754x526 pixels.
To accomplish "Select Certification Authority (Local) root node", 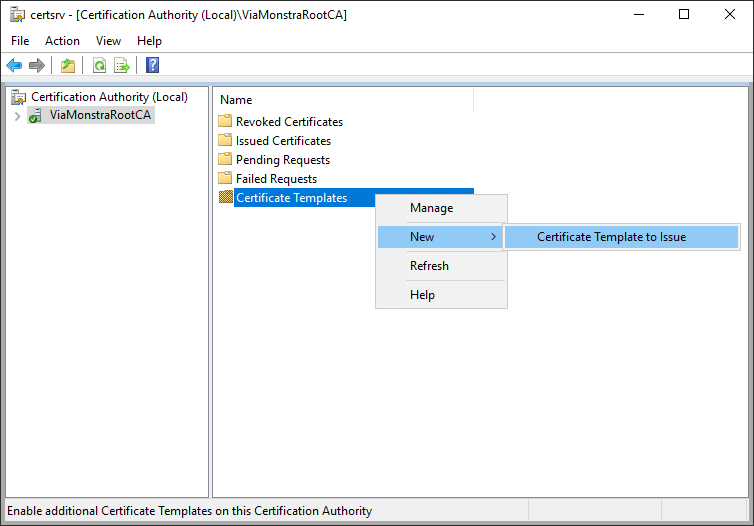I will coord(109,97).
